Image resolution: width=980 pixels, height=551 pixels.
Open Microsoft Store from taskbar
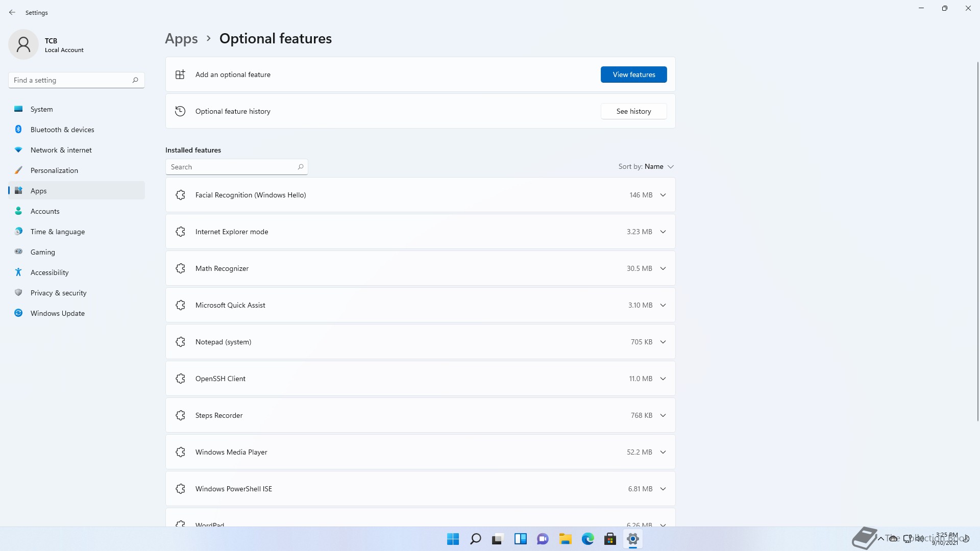[610, 539]
